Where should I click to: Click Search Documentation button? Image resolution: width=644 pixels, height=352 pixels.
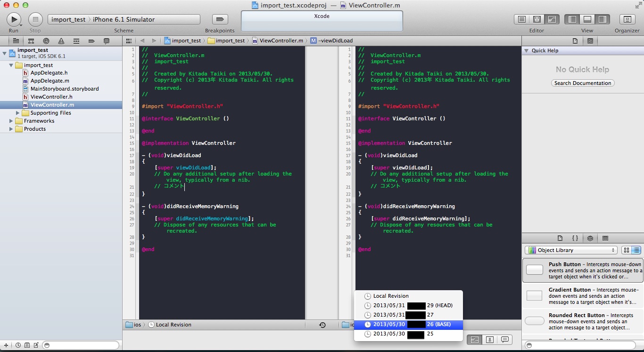click(x=583, y=83)
